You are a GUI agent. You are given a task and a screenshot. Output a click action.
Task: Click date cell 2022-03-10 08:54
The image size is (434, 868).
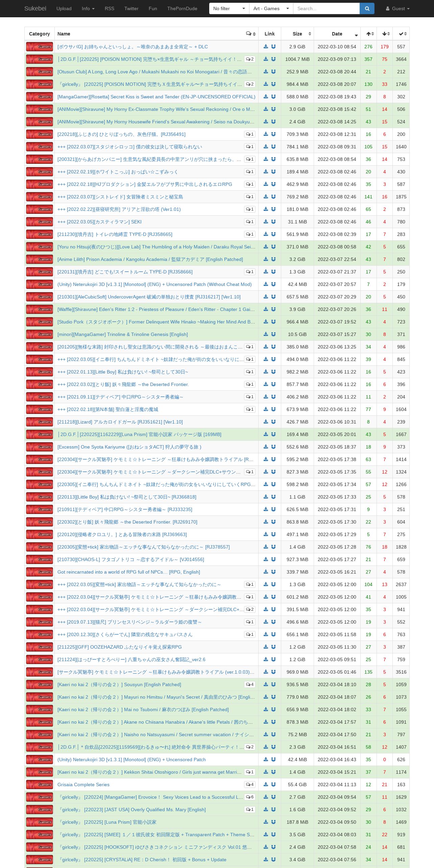(x=337, y=47)
